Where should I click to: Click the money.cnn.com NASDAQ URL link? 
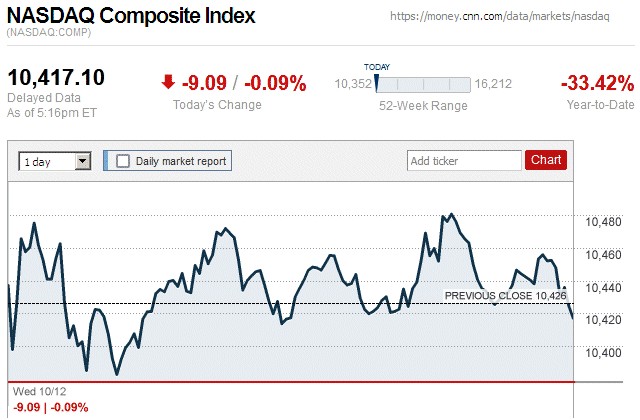click(x=500, y=17)
